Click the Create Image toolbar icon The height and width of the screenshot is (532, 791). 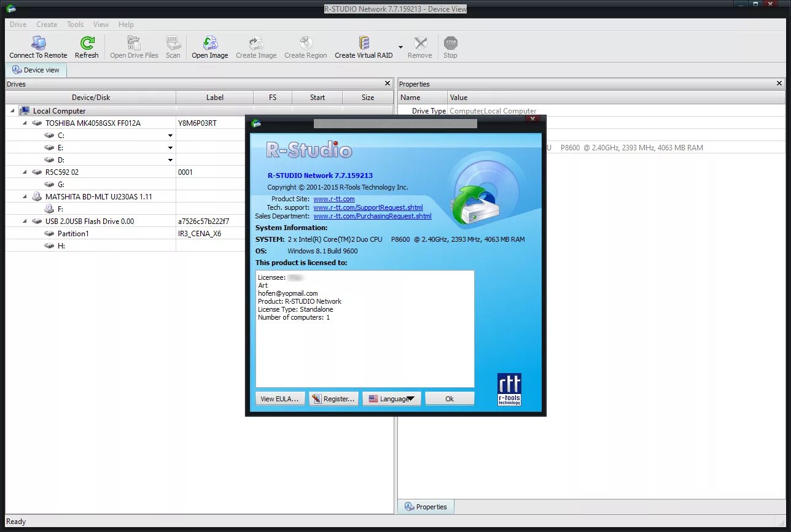click(256, 43)
